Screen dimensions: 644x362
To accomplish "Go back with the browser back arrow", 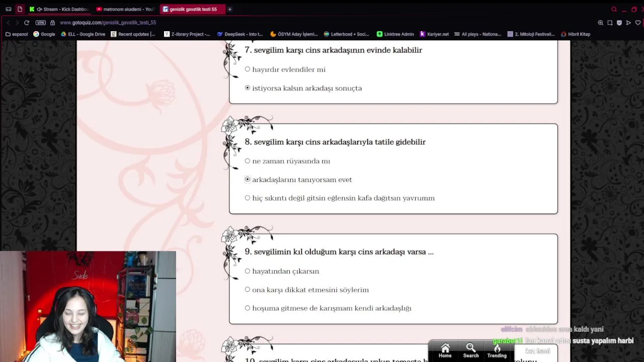I will point(8,23).
